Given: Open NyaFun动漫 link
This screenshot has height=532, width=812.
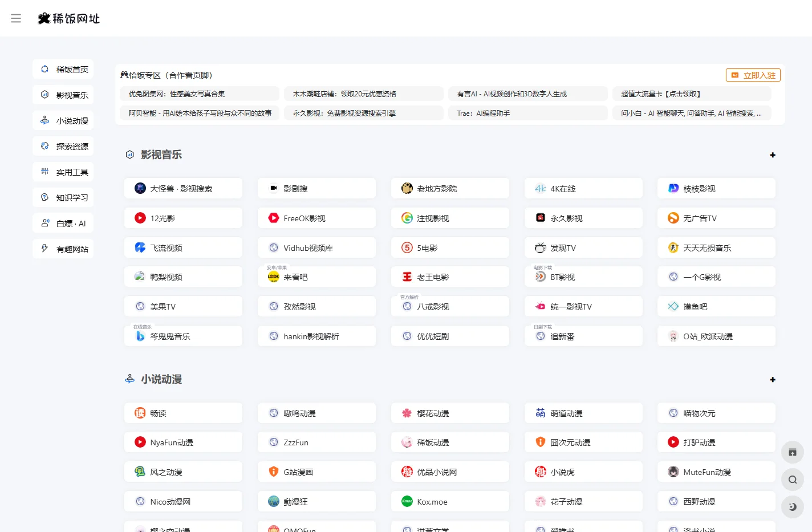Looking at the screenshot, I should pyautogui.click(x=183, y=442).
